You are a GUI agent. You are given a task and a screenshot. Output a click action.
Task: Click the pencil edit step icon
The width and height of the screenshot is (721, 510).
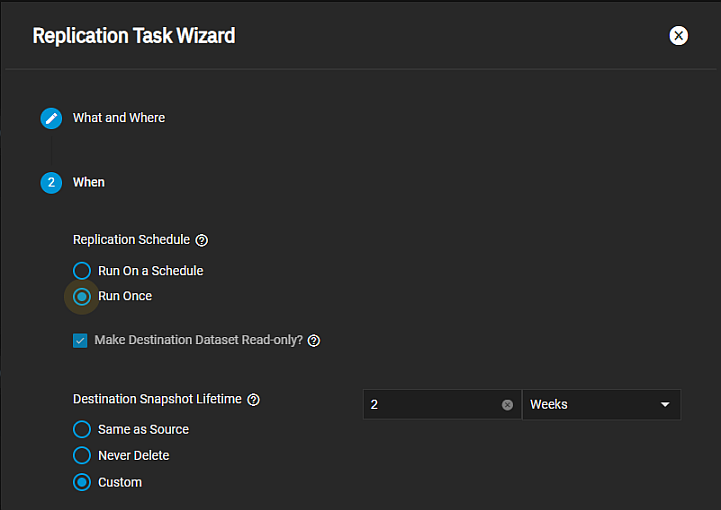51,118
